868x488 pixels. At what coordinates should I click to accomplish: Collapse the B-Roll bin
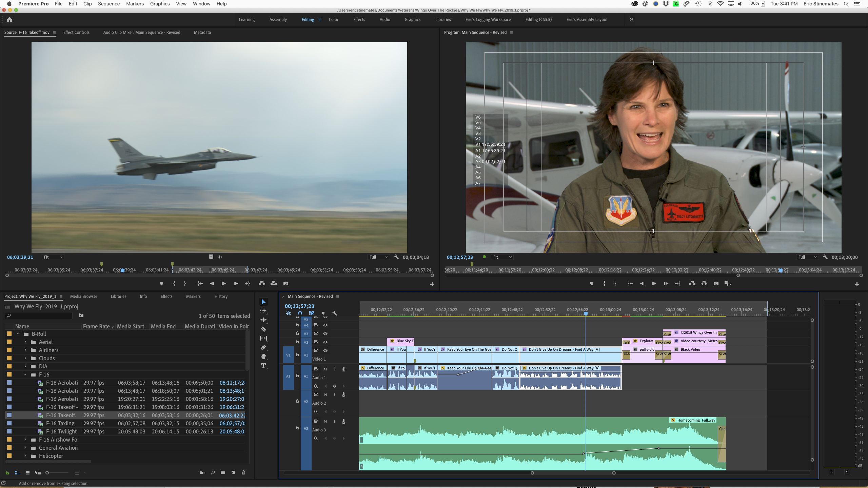(x=18, y=334)
